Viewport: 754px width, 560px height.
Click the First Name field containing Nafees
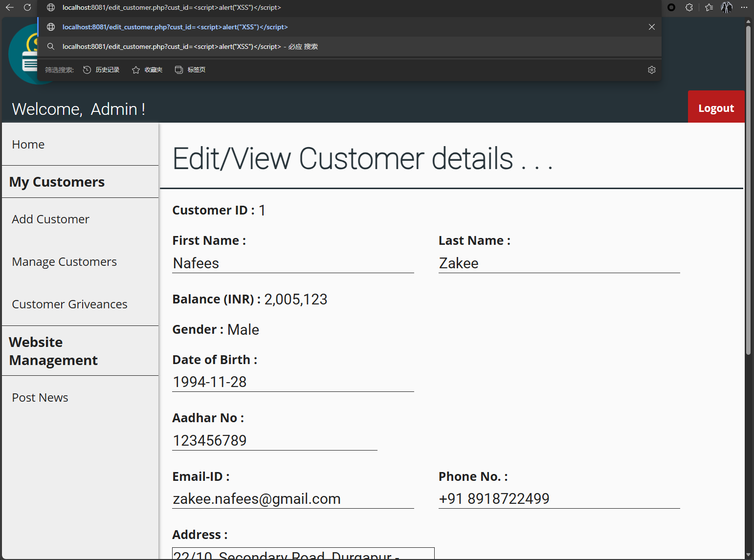pos(292,263)
